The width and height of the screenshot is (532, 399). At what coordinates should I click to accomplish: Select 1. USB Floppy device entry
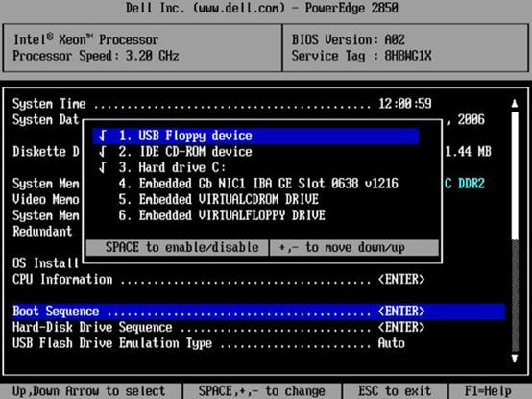tap(255, 136)
